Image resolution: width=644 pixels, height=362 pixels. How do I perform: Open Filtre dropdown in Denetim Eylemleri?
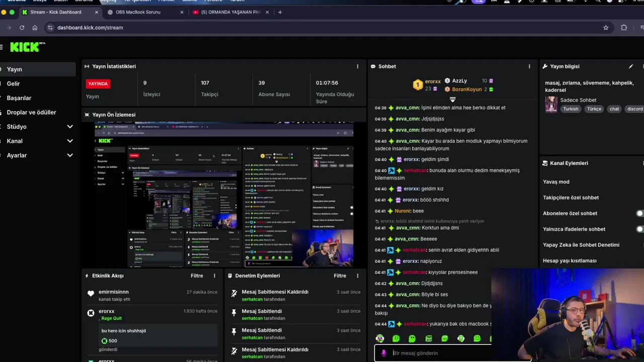340,276
